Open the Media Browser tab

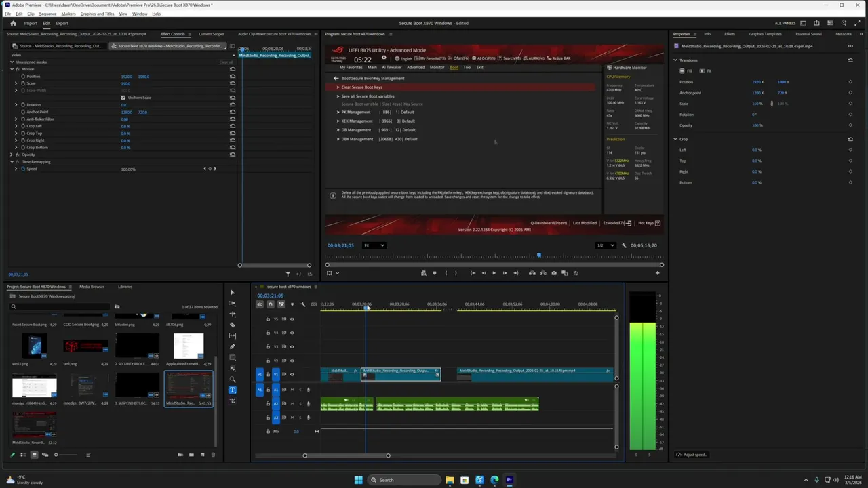[92, 287]
